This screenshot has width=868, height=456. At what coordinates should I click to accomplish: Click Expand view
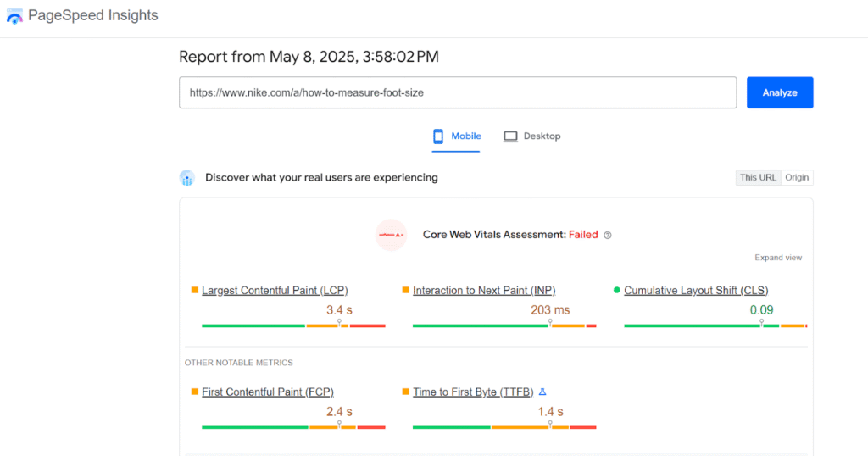(x=778, y=258)
